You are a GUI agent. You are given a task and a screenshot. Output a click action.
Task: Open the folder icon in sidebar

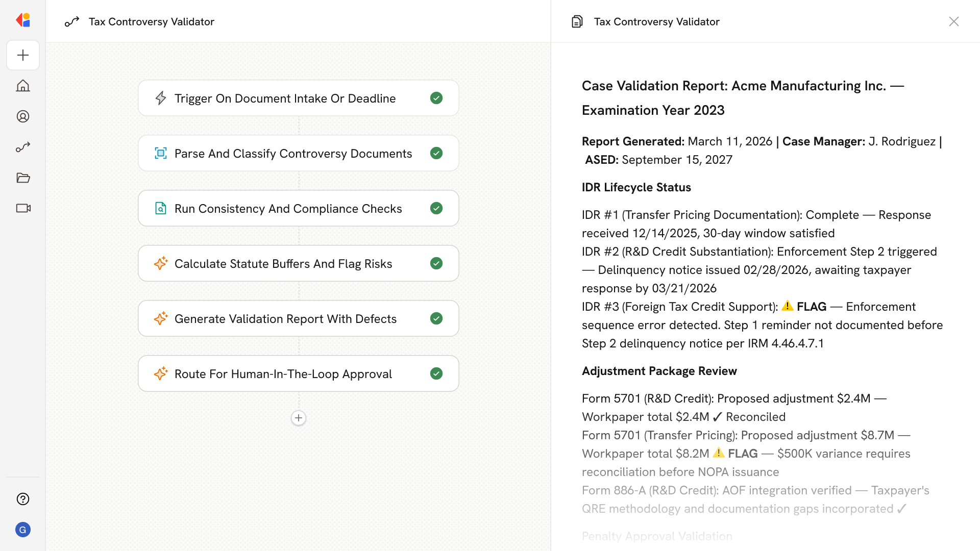tap(23, 178)
